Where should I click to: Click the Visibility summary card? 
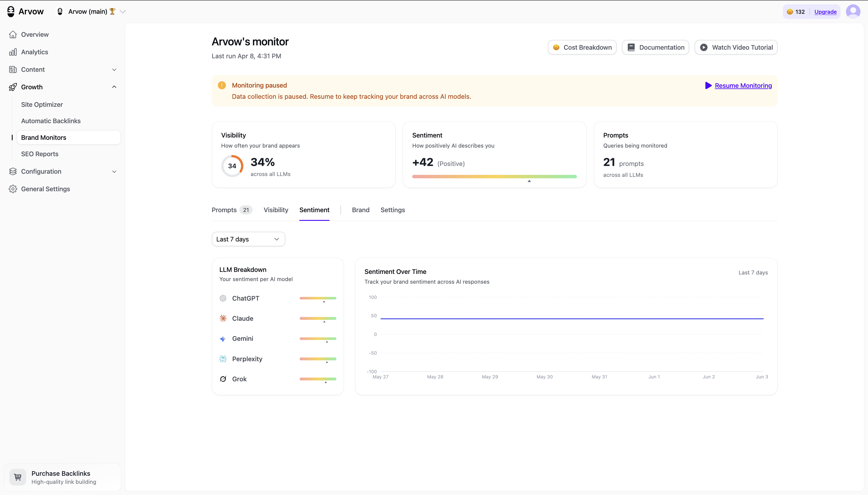click(x=303, y=154)
